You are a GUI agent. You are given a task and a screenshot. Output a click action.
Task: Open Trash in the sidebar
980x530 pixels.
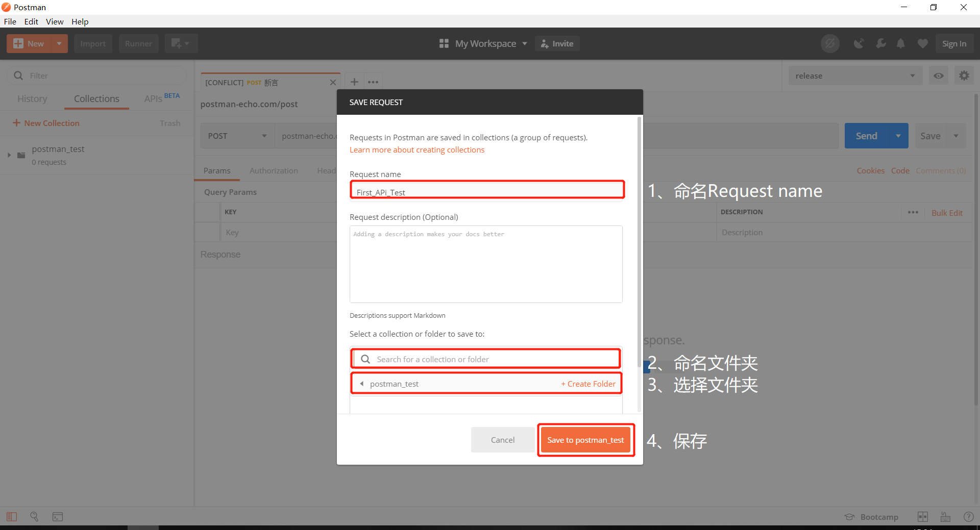click(x=170, y=123)
